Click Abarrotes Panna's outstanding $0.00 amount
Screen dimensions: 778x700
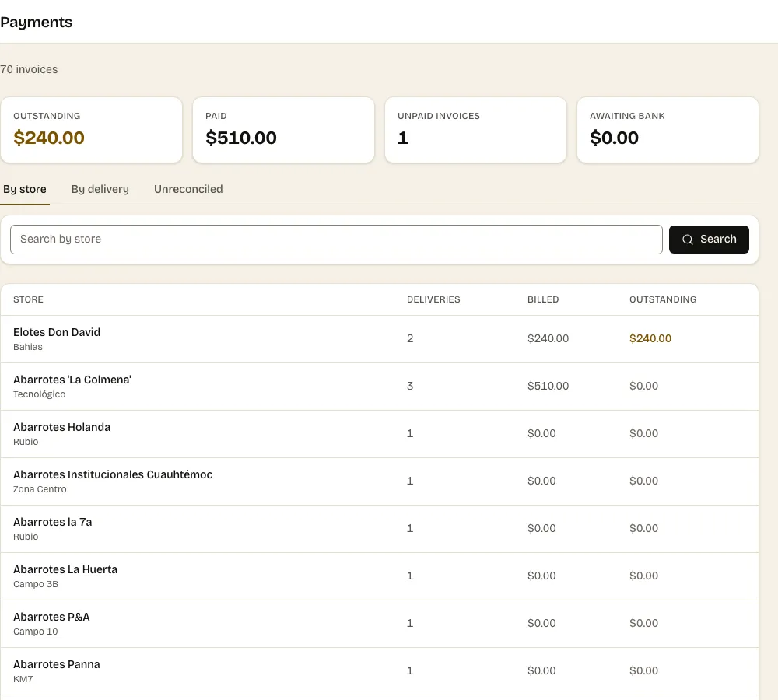[x=643, y=670]
